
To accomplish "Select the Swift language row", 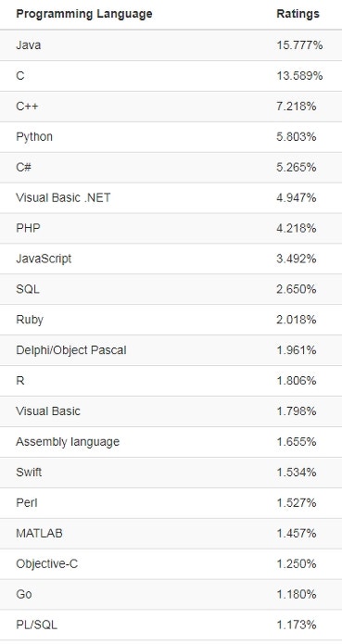I will pos(171,473).
